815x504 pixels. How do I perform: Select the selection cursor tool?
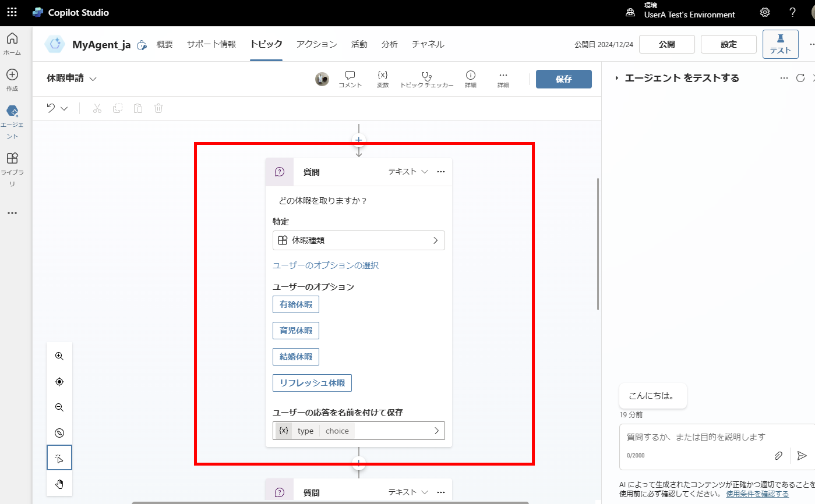(x=59, y=457)
